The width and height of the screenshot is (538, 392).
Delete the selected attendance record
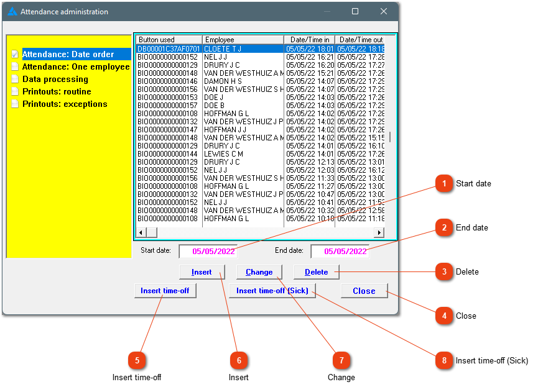(317, 272)
